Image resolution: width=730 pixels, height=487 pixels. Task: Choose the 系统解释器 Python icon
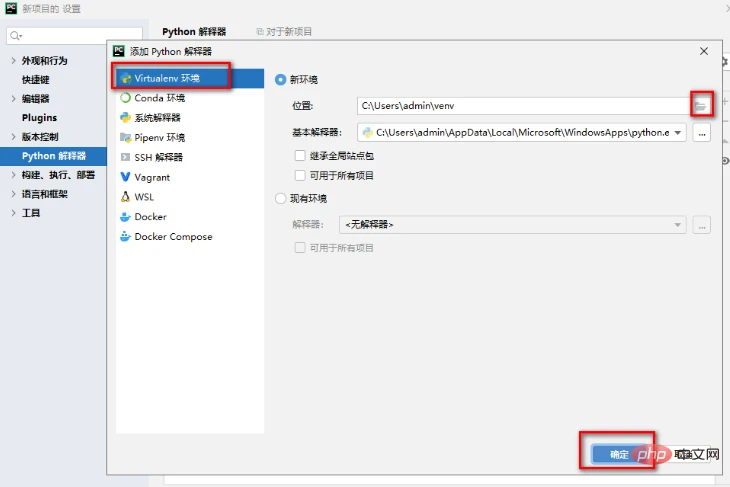(125, 117)
